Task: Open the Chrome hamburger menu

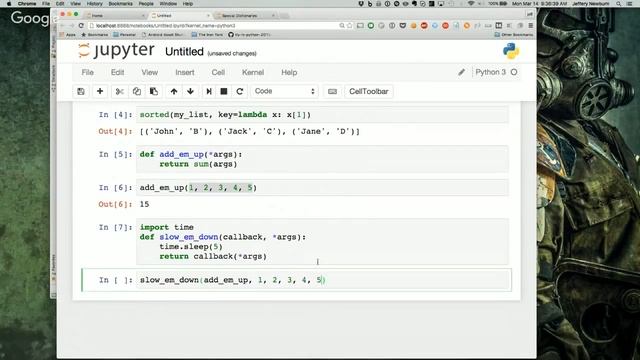Action: tap(530, 25)
